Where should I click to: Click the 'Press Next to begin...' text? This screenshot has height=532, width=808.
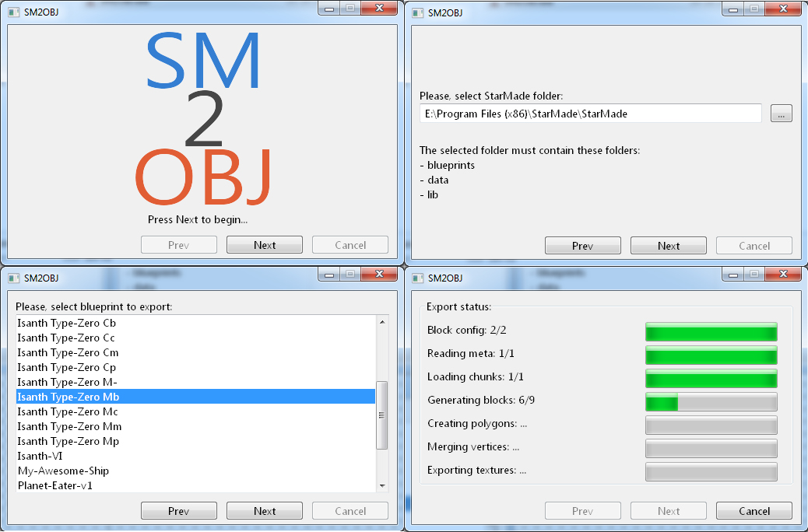click(198, 219)
